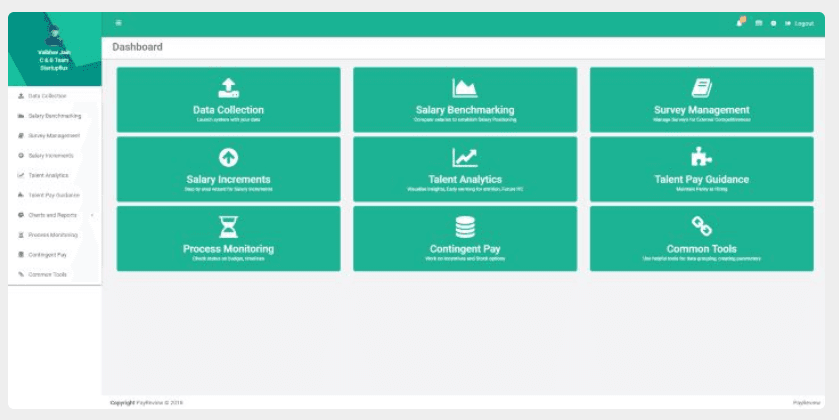This screenshot has width=839, height=420.
Task: Select Data Collection in the sidebar
Action: point(47,96)
